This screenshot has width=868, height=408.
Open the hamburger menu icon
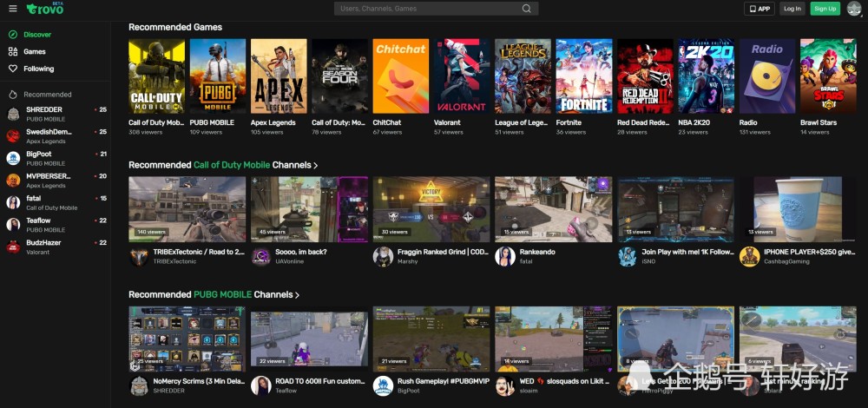(x=13, y=9)
